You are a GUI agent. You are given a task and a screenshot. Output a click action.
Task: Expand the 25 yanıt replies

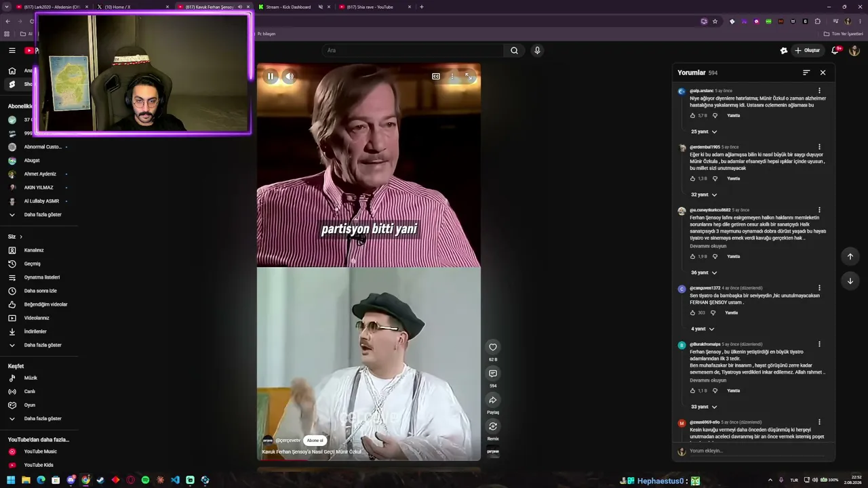click(704, 131)
